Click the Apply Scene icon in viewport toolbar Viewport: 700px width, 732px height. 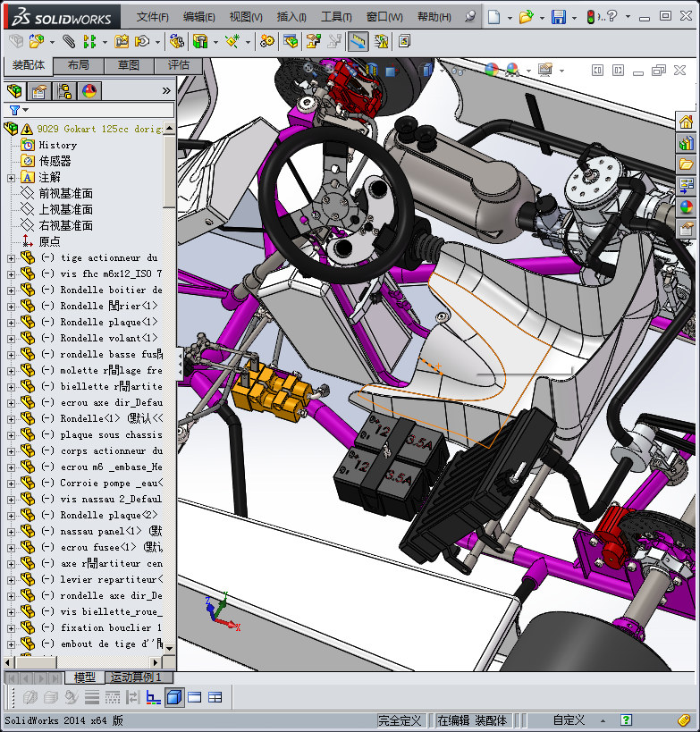(x=512, y=70)
